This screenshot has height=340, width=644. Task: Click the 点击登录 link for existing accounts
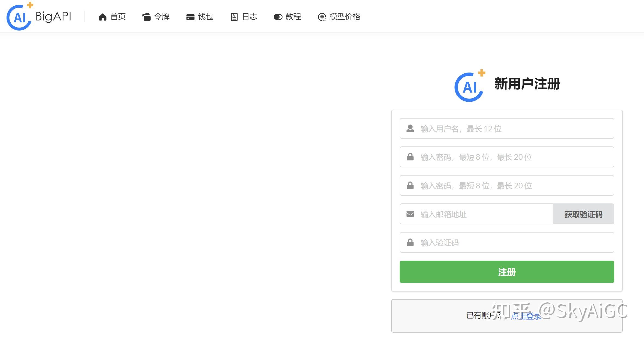(x=525, y=316)
